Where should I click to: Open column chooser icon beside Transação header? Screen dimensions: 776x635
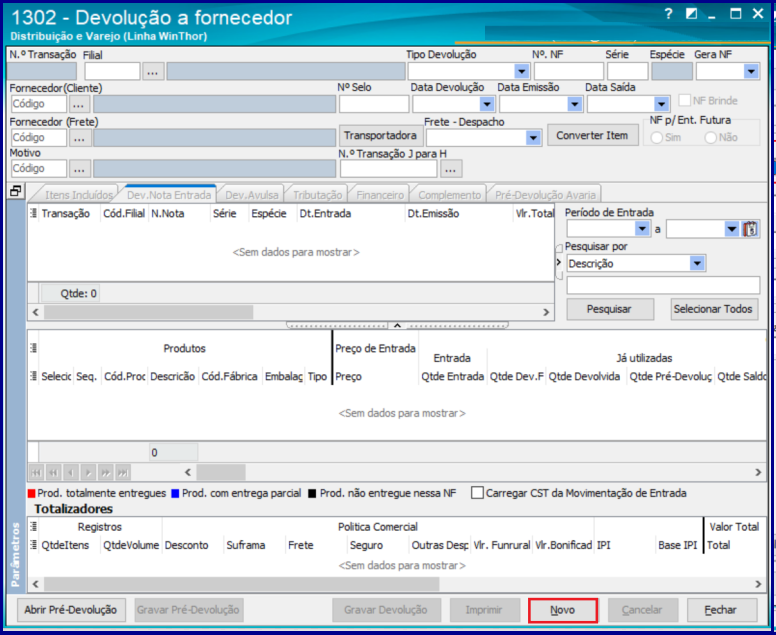point(33,213)
